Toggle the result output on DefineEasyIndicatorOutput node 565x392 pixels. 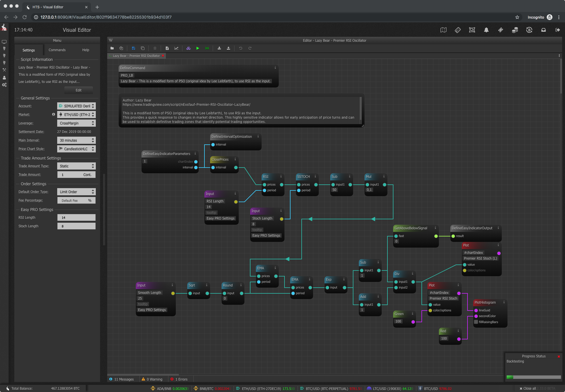pyautogui.click(x=453, y=236)
